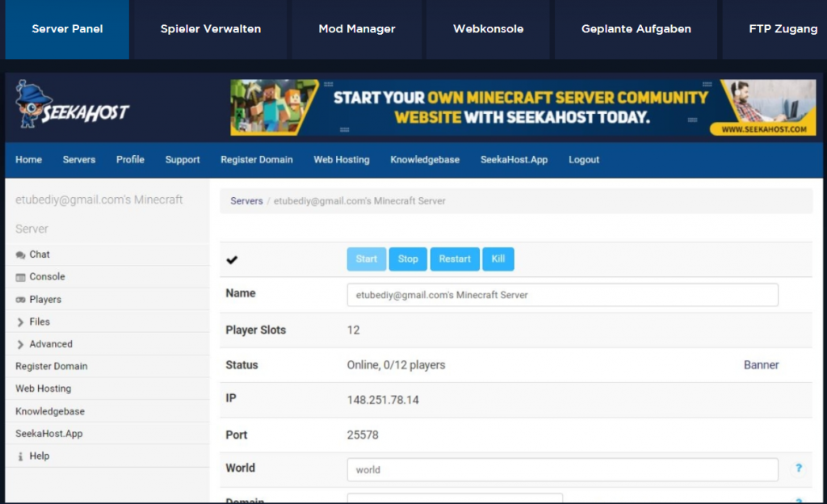
Task: Switch to Spieler Verwalten tab
Action: click(211, 29)
